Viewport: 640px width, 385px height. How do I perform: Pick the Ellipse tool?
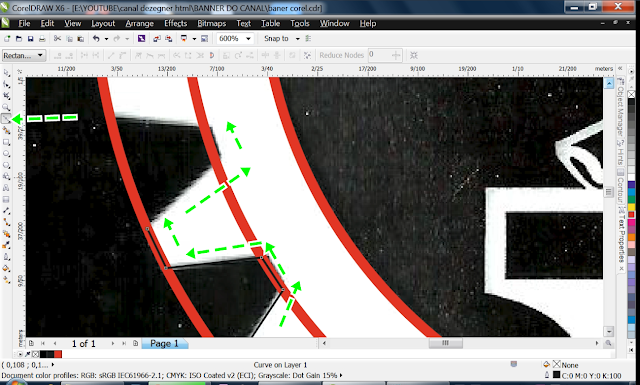tap(6, 154)
